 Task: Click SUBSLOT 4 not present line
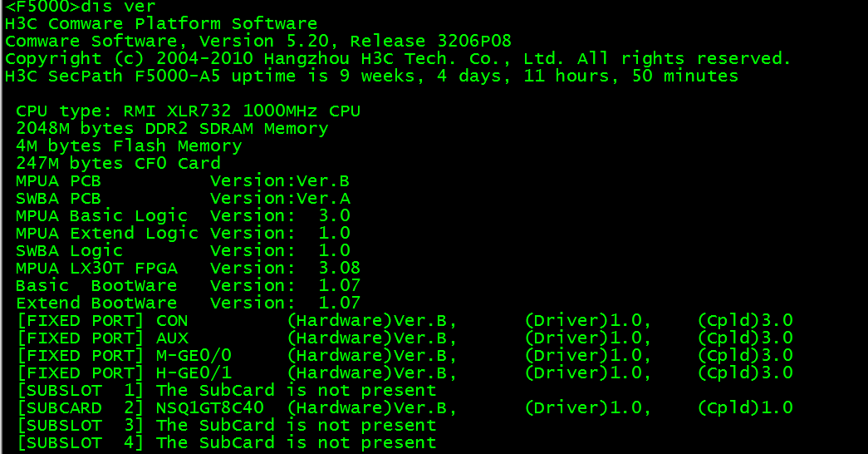pos(227,443)
